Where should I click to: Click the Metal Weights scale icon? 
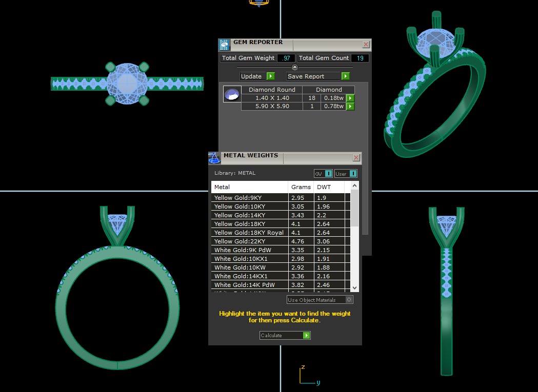[214, 158]
